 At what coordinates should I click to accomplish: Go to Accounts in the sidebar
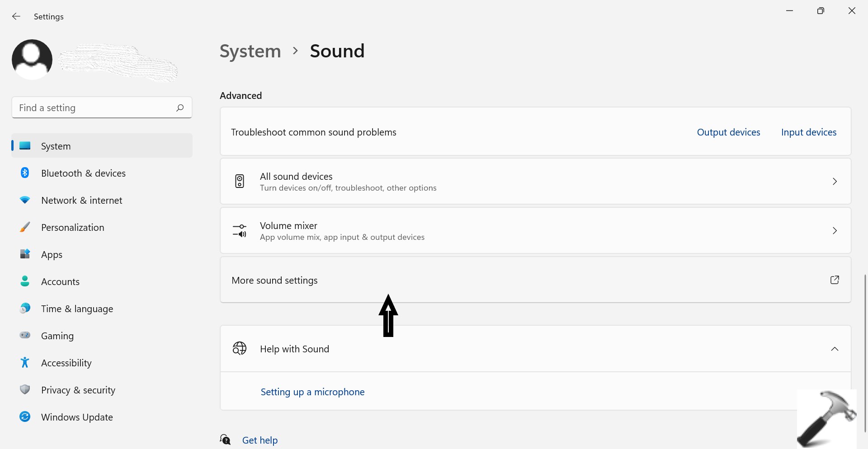(x=60, y=282)
